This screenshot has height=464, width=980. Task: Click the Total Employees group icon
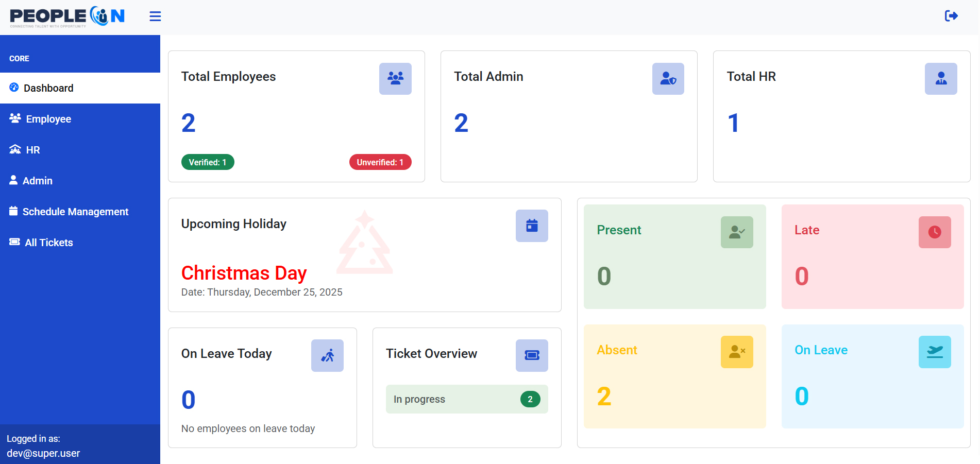[x=395, y=79]
